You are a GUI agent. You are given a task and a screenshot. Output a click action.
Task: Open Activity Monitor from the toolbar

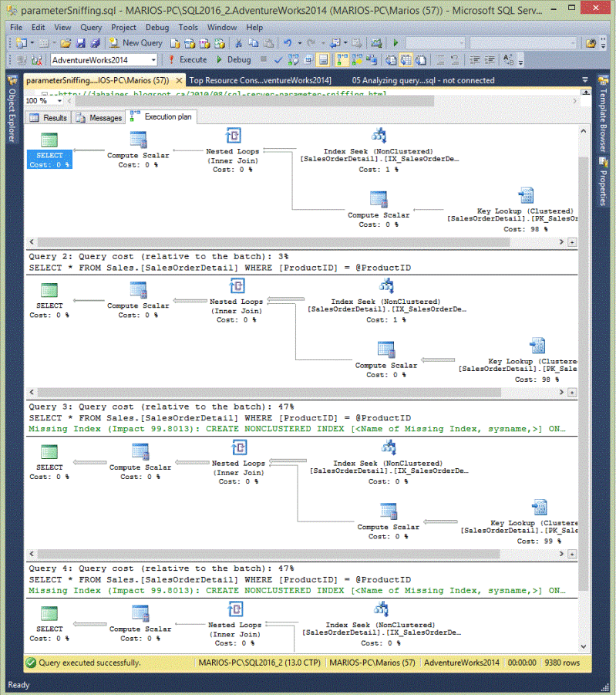375,43
